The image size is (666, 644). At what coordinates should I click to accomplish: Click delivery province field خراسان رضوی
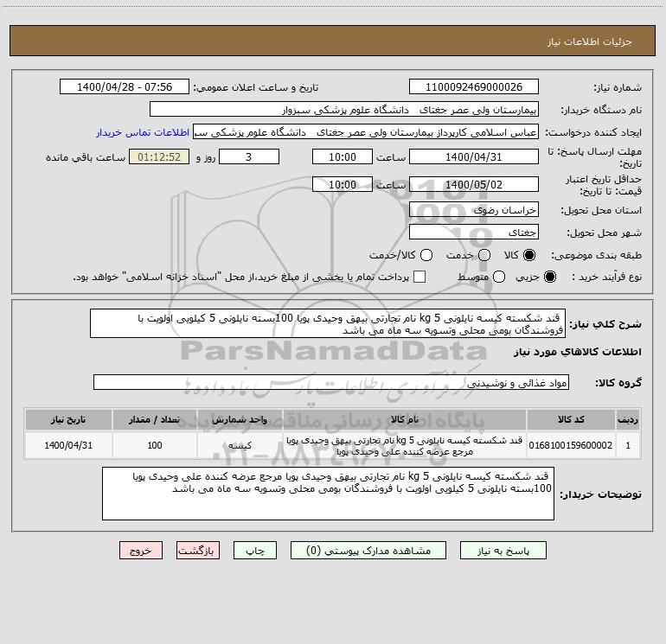pyautogui.click(x=474, y=210)
